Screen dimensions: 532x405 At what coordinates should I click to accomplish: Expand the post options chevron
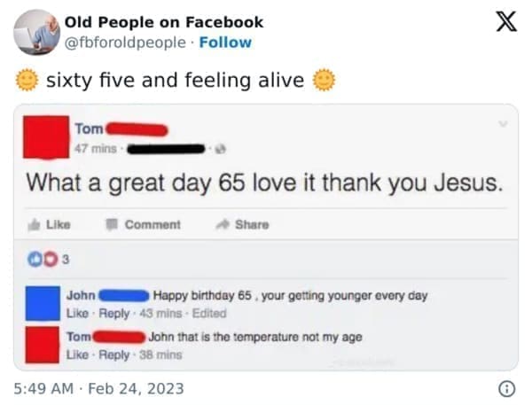coord(505,125)
